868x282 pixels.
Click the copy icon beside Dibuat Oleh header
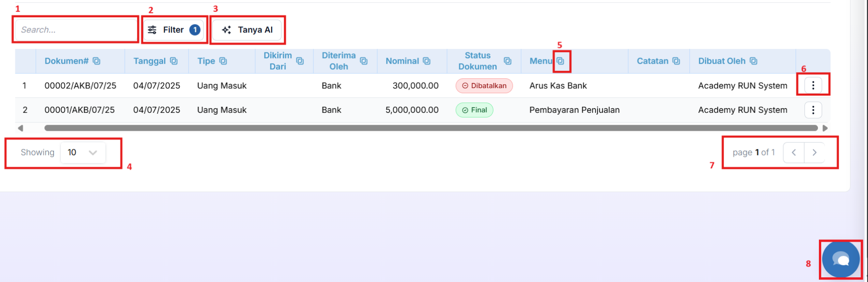click(753, 61)
